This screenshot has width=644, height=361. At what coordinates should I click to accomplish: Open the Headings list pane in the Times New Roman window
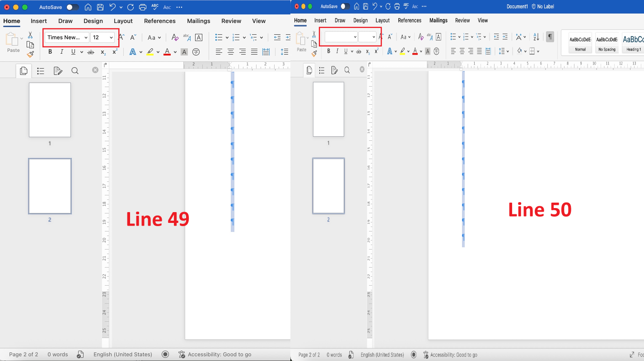tap(41, 70)
